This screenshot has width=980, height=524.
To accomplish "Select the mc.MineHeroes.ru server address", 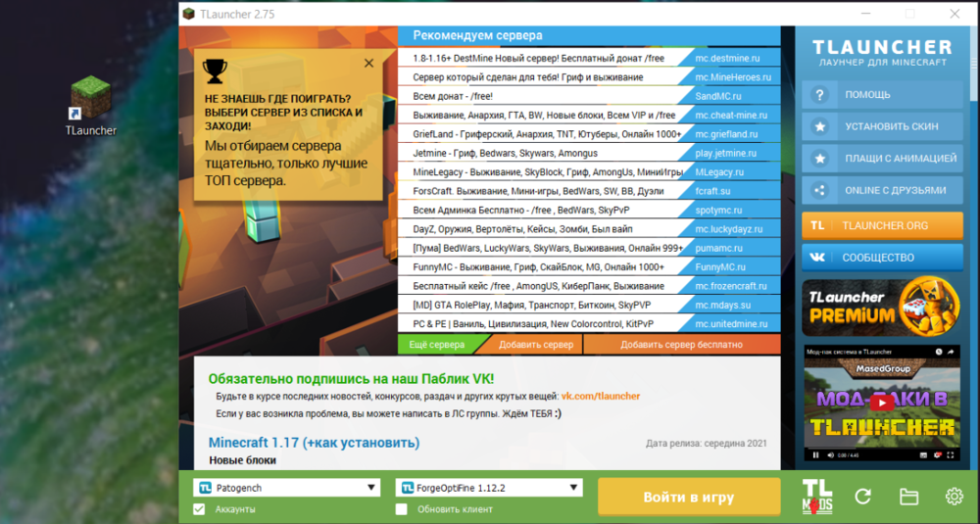I will click(731, 77).
